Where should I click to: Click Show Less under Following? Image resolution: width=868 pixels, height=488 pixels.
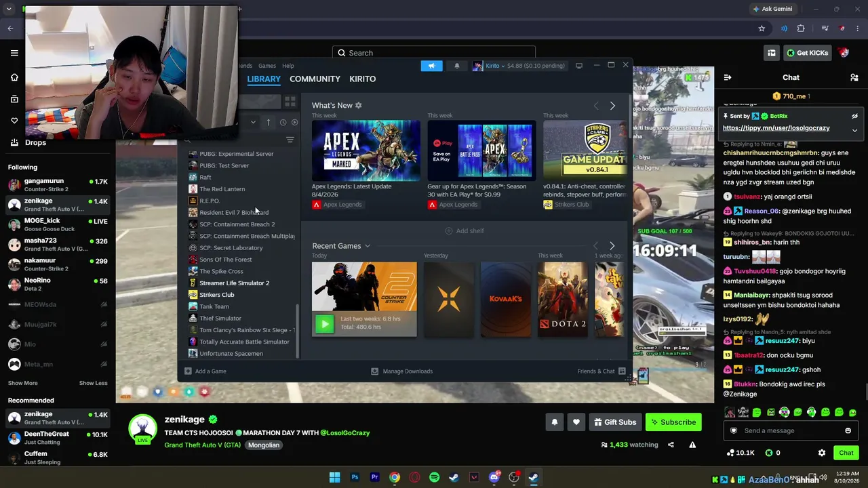pyautogui.click(x=93, y=383)
